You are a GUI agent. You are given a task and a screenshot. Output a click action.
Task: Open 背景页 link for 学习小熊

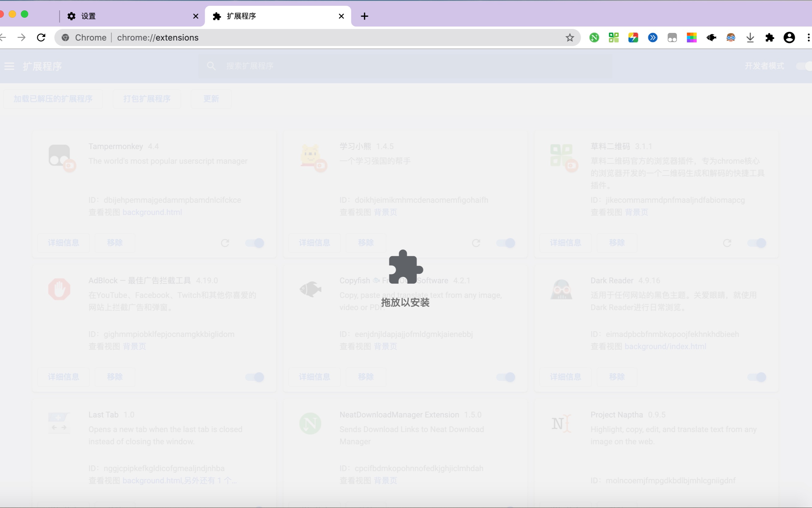[x=385, y=212]
